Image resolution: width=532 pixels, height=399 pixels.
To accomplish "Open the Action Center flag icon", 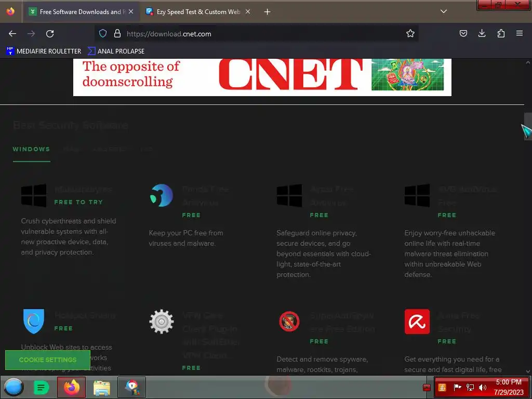I will tap(457, 387).
